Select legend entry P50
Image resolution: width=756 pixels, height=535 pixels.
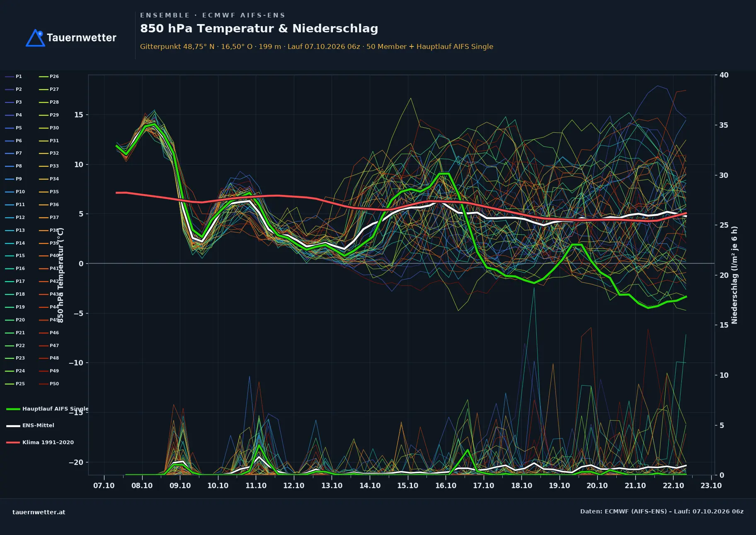[49, 384]
